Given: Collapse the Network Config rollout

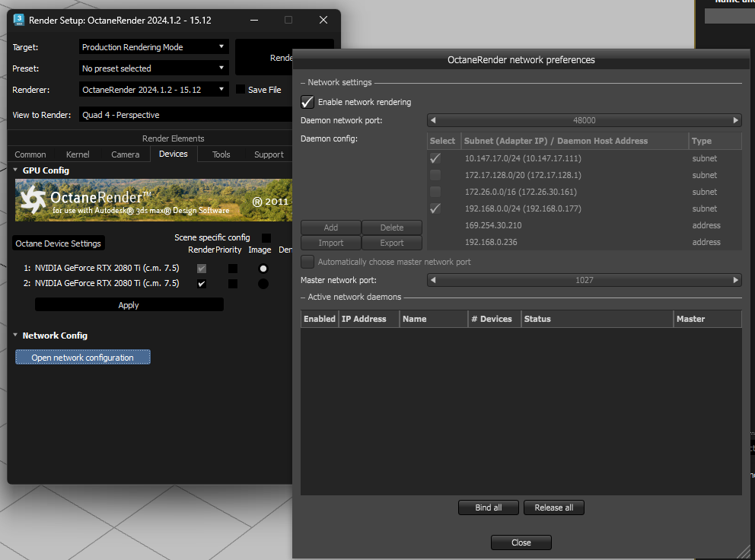Looking at the screenshot, I should click(15, 335).
